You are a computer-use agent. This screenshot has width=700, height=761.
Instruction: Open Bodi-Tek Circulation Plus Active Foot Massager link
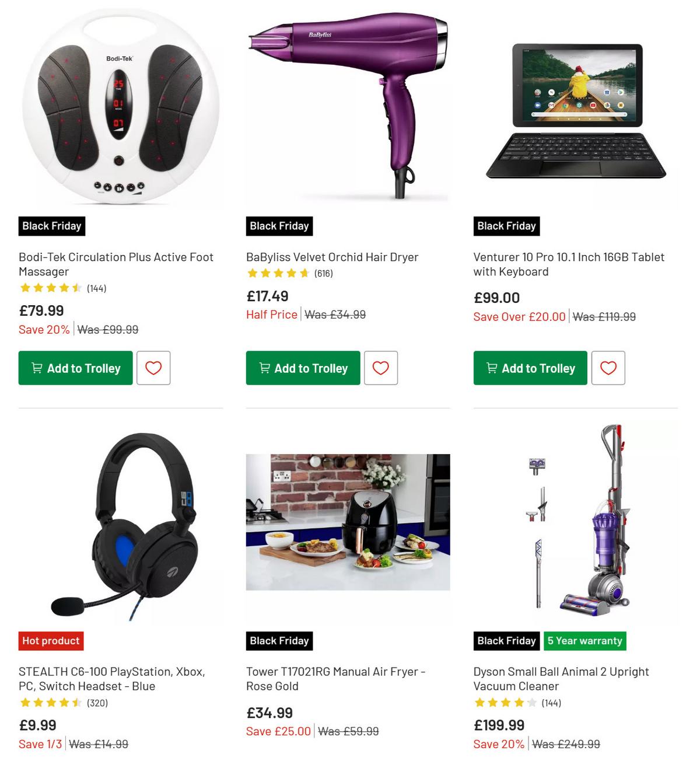coord(116,264)
